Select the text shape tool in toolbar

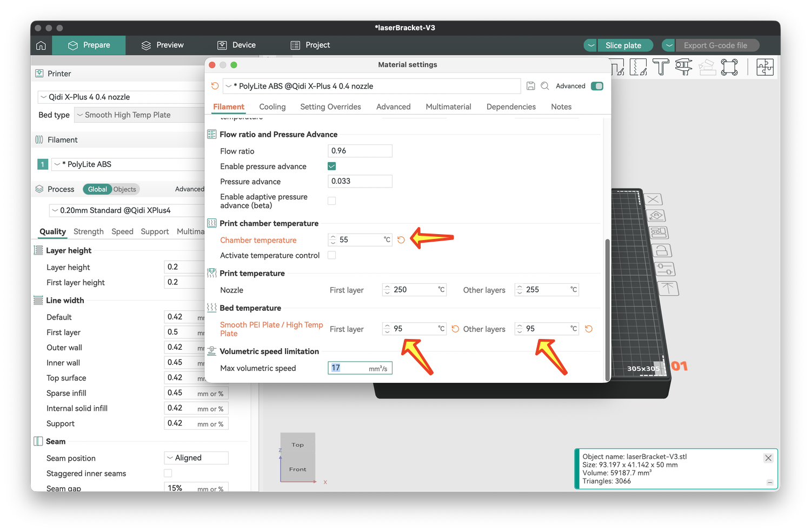(661, 67)
